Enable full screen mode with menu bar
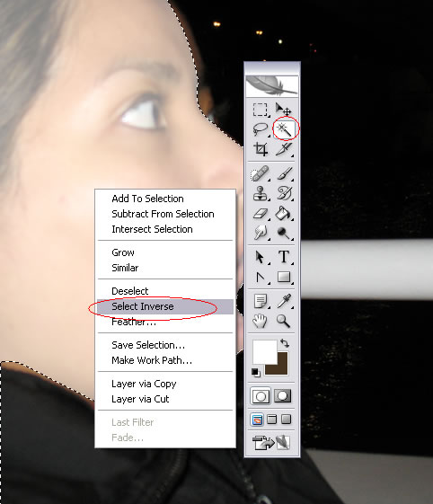This screenshot has width=433, height=504. [271, 420]
